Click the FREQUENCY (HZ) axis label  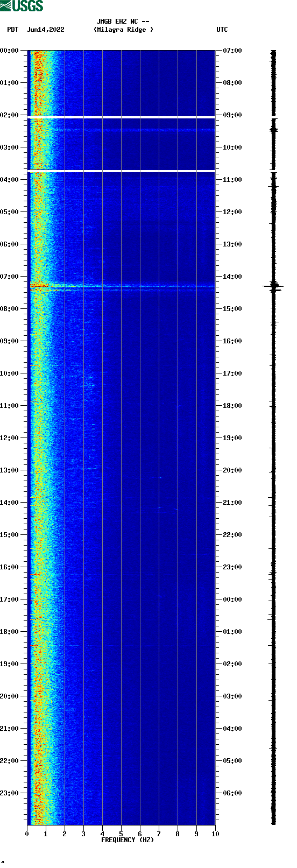tap(128, 840)
